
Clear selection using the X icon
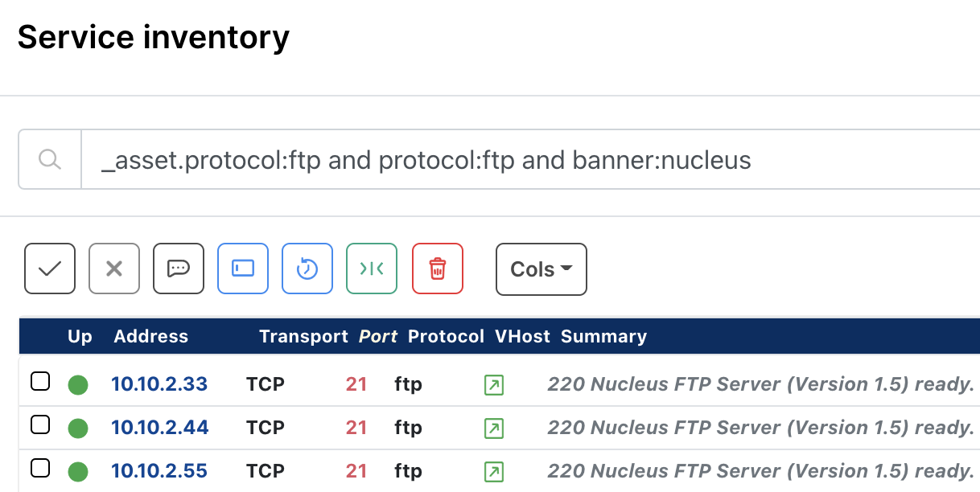coord(113,269)
